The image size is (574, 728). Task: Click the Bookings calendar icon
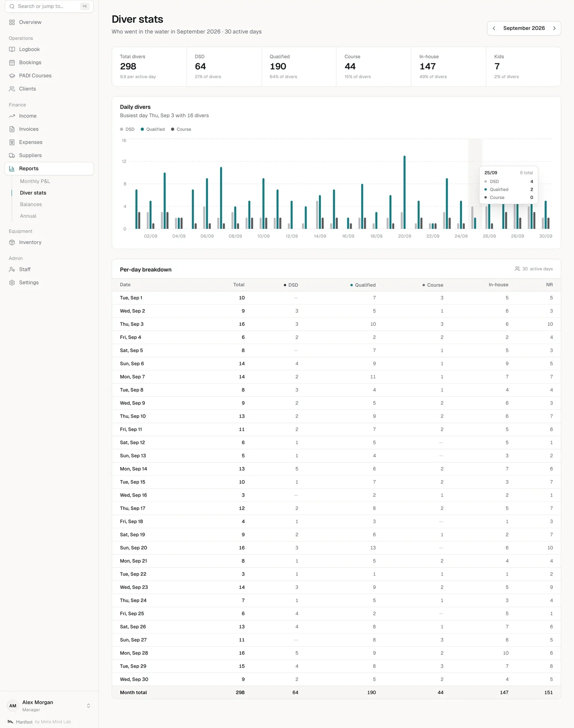(x=12, y=63)
